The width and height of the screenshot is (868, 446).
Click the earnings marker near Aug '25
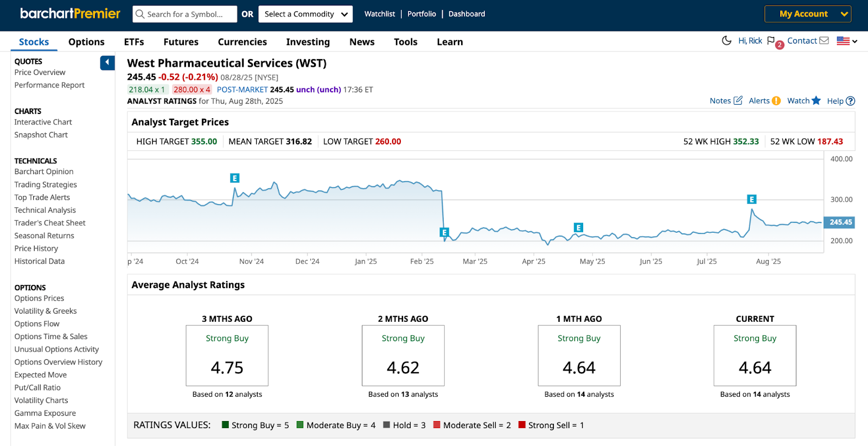(x=751, y=200)
